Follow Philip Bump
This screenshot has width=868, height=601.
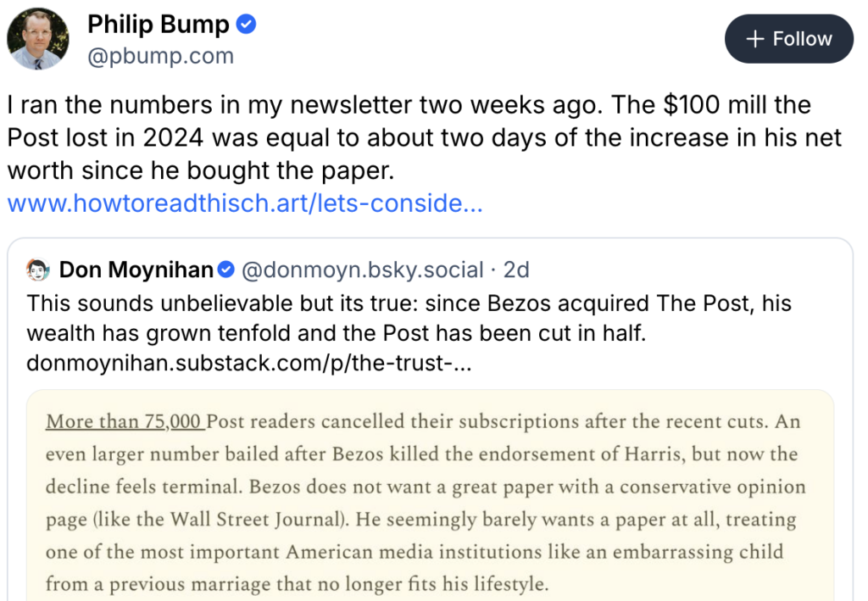tap(788, 39)
